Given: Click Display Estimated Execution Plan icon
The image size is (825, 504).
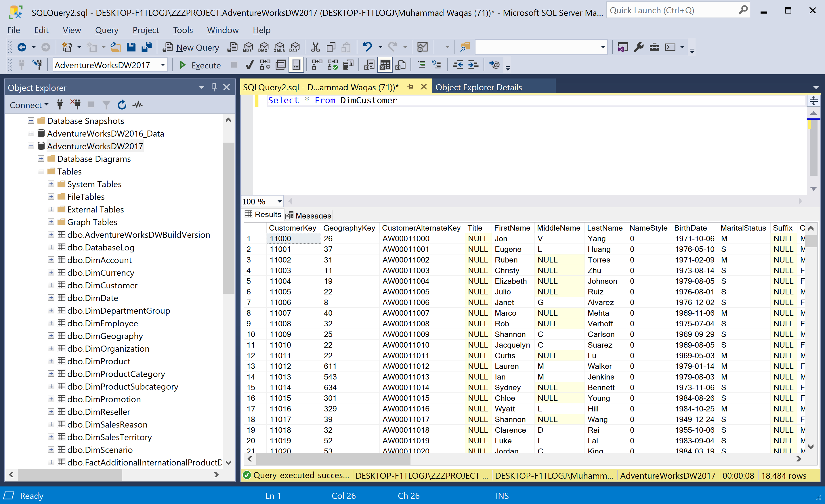Looking at the screenshot, I should [x=265, y=65].
